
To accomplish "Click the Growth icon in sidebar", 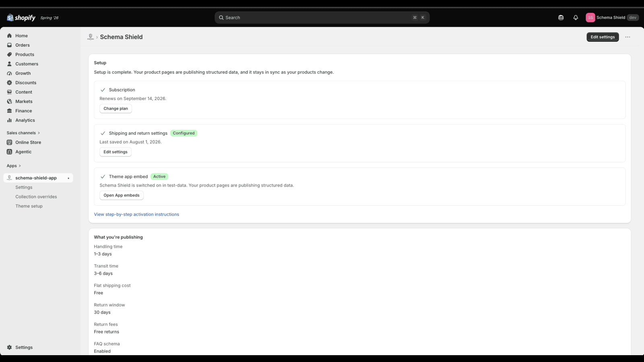I will coord(9,73).
